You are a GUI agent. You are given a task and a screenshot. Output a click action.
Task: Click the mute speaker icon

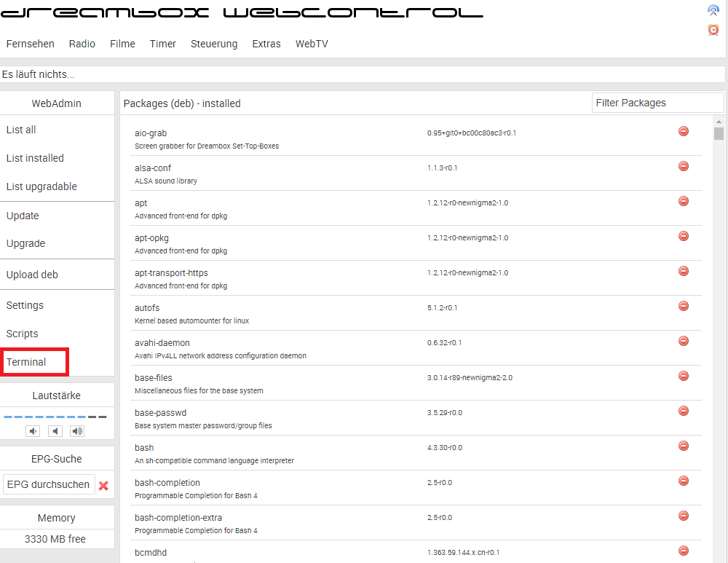coord(55,431)
